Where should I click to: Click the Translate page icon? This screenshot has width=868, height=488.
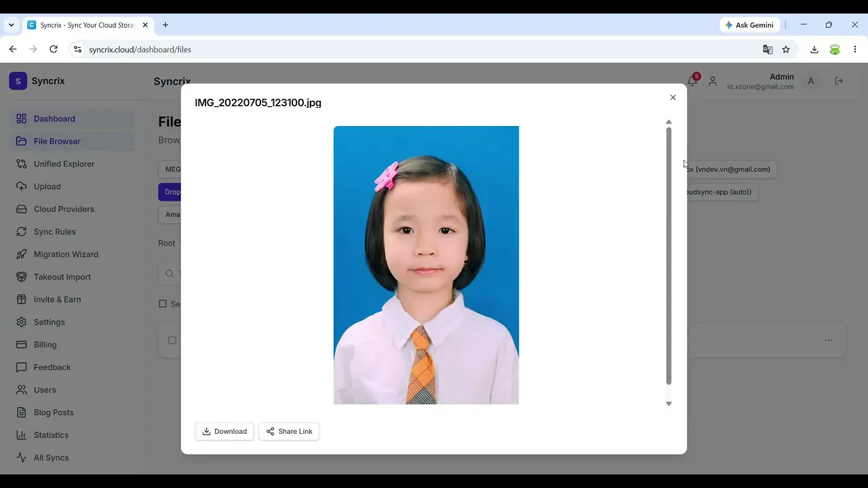pos(768,49)
